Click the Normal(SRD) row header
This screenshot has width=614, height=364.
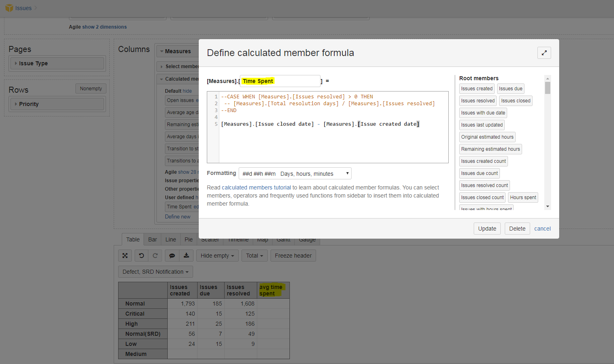pos(143,334)
